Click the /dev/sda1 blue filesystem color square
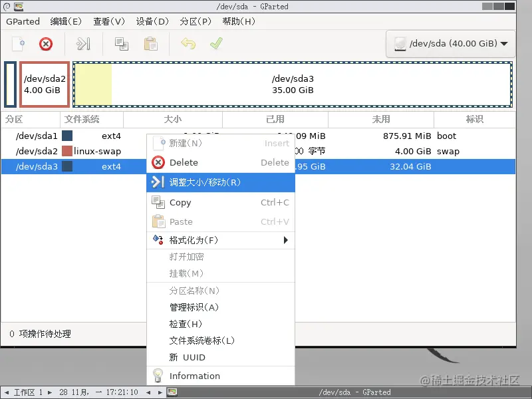This screenshot has height=399, width=532. [67, 136]
